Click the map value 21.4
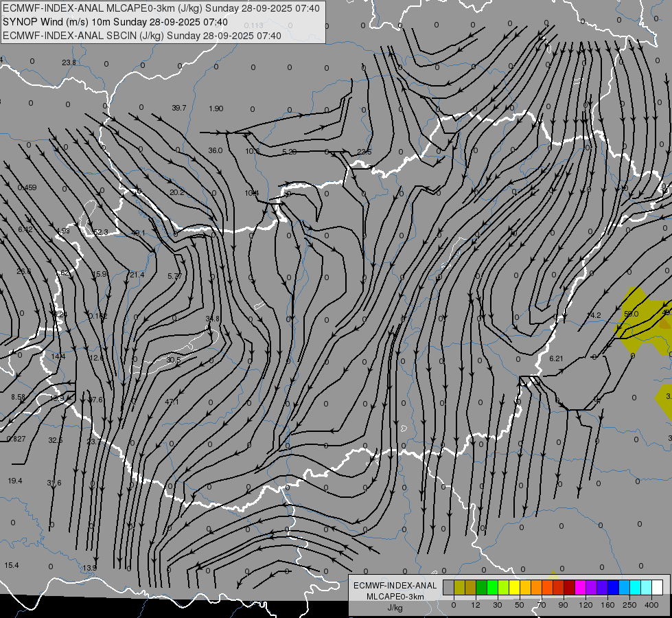This screenshot has height=618, width=672. pos(137,275)
